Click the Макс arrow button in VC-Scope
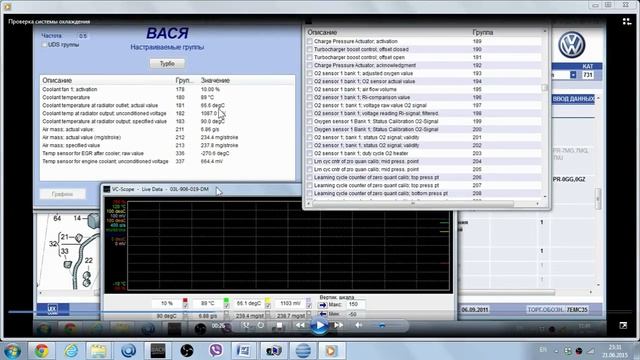The width and height of the screenshot is (640, 360). 322,305
